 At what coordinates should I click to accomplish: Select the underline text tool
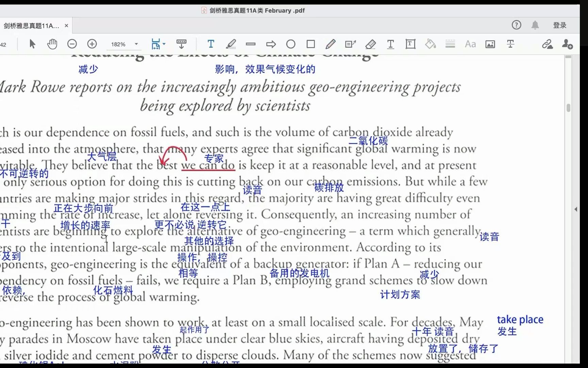(x=391, y=44)
